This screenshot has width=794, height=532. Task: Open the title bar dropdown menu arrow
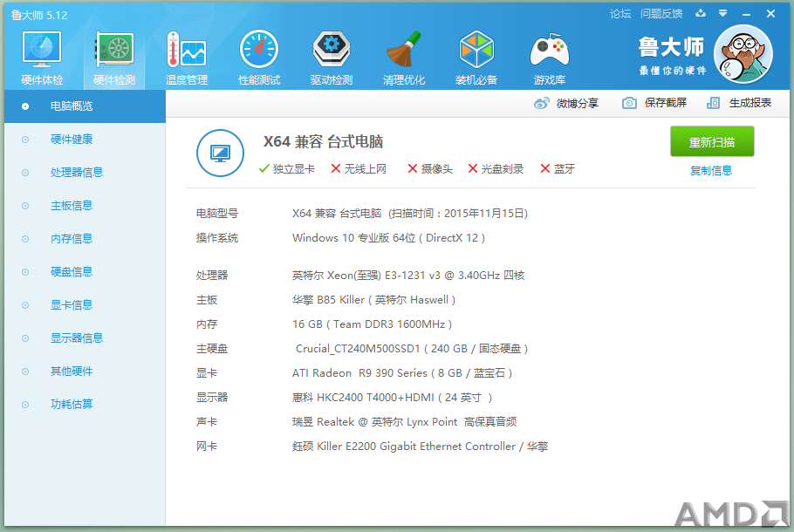pyautogui.click(x=723, y=13)
